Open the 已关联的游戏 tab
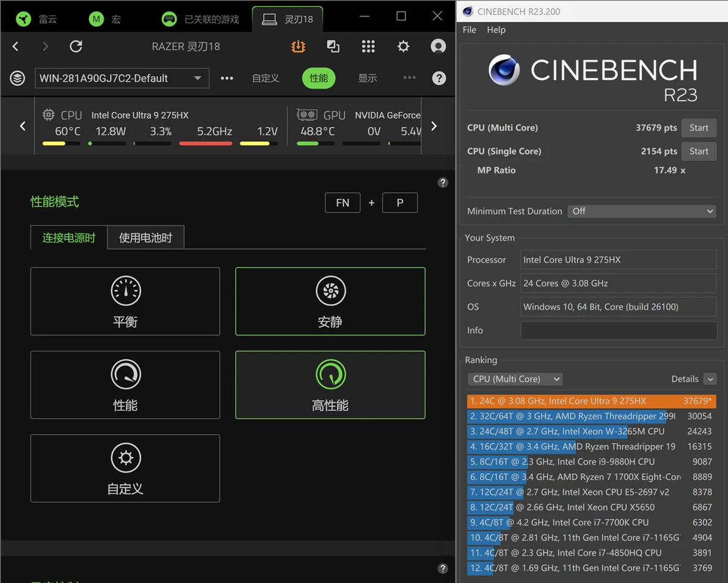728x583 pixels. (200, 19)
